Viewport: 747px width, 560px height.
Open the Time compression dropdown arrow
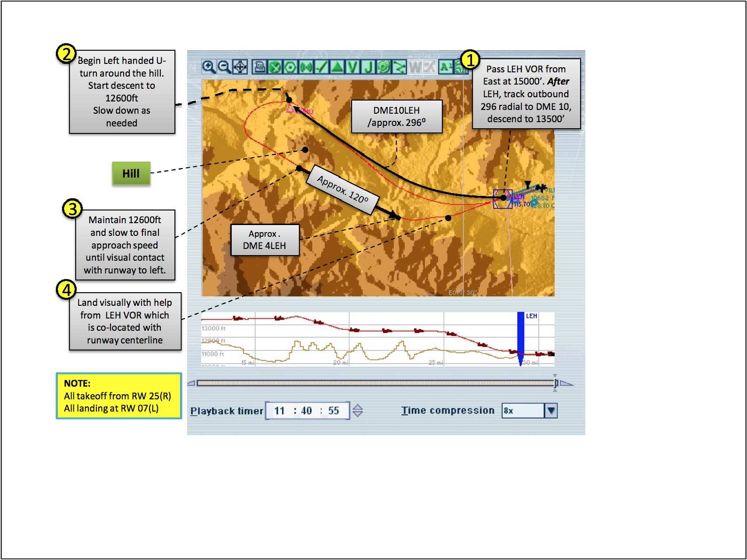tap(551, 411)
